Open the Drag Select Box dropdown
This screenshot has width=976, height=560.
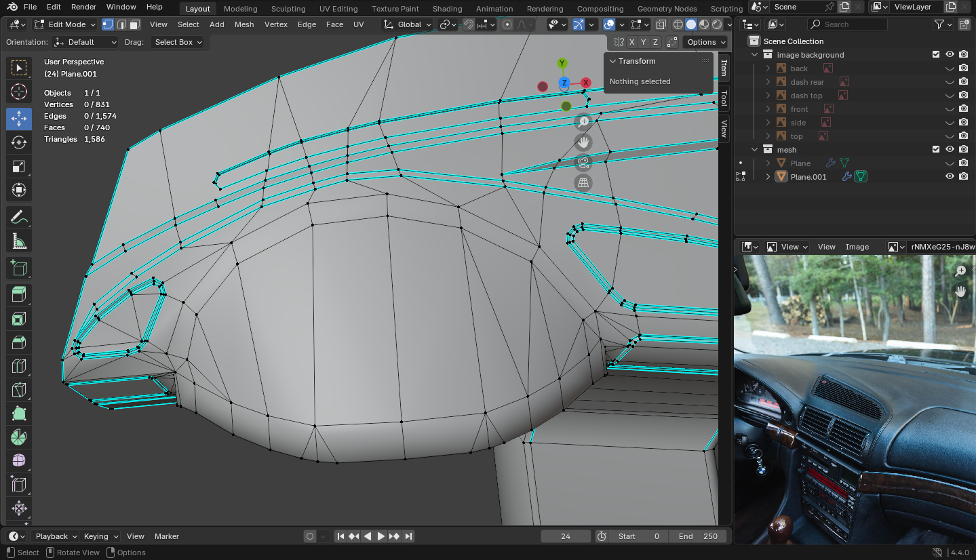point(177,42)
